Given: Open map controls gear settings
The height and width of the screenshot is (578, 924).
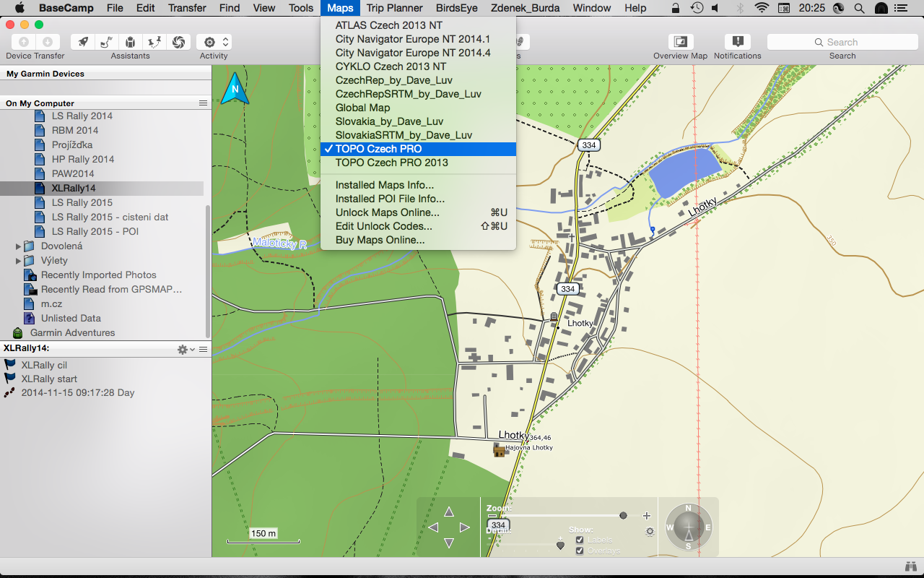Looking at the screenshot, I should point(650,531).
